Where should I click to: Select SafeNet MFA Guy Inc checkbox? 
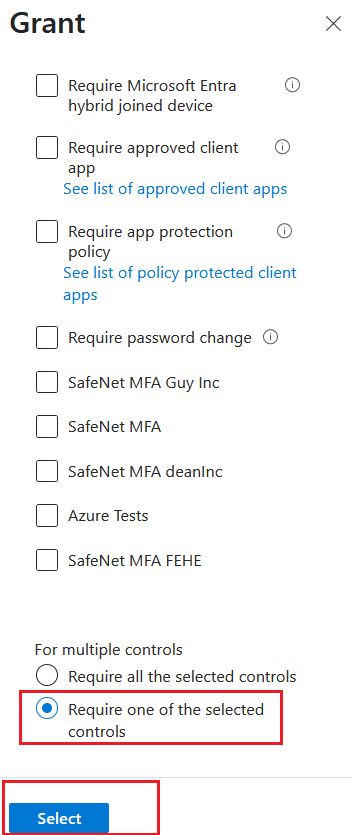click(47, 382)
